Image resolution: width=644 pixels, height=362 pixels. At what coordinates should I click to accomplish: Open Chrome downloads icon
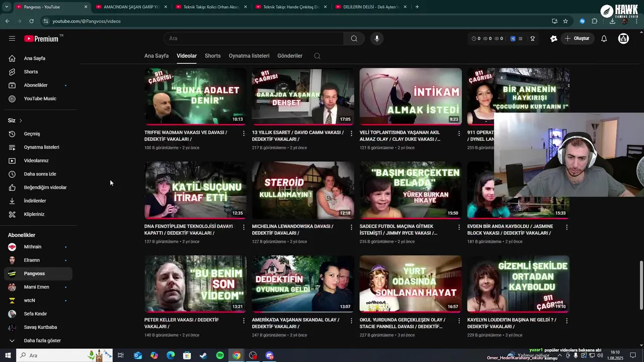click(x=612, y=21)
